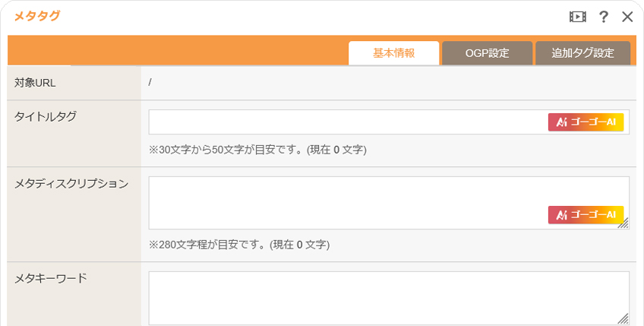This screenshot has height=326, width=644.
Task: Click the question mark help icon
Action: [x=604, y=17]
